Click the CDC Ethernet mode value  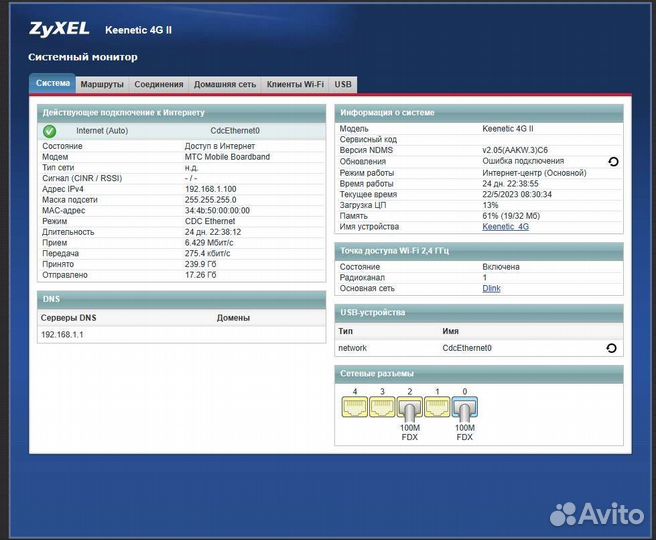coord(210,221)
